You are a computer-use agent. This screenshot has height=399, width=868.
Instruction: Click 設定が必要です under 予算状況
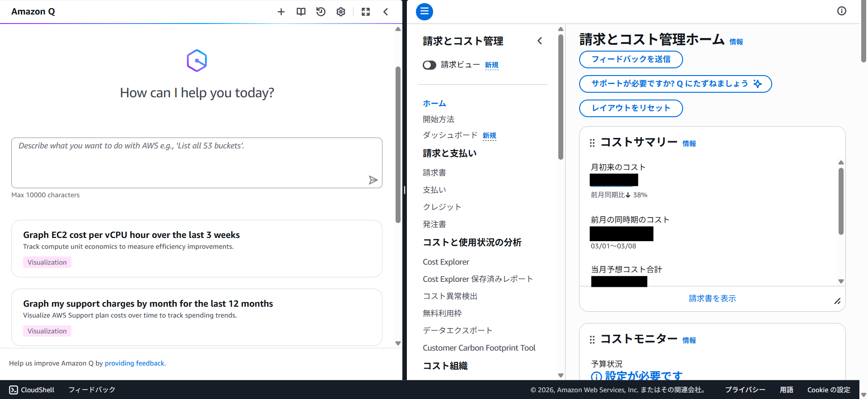coord(644,376)
